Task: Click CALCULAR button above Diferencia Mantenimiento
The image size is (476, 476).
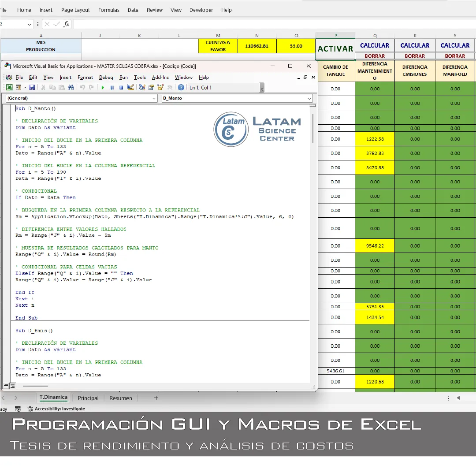Action: click(375, 45)
